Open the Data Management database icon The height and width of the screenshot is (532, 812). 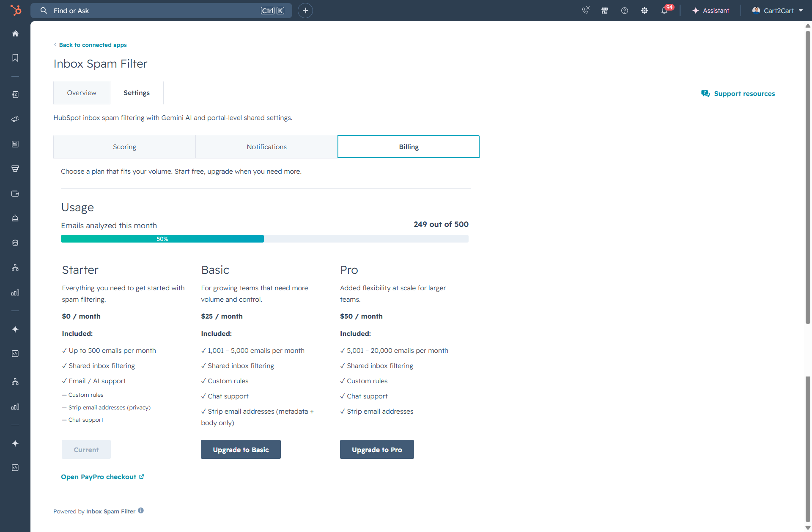pyautogui.click(x=15, y=243)
